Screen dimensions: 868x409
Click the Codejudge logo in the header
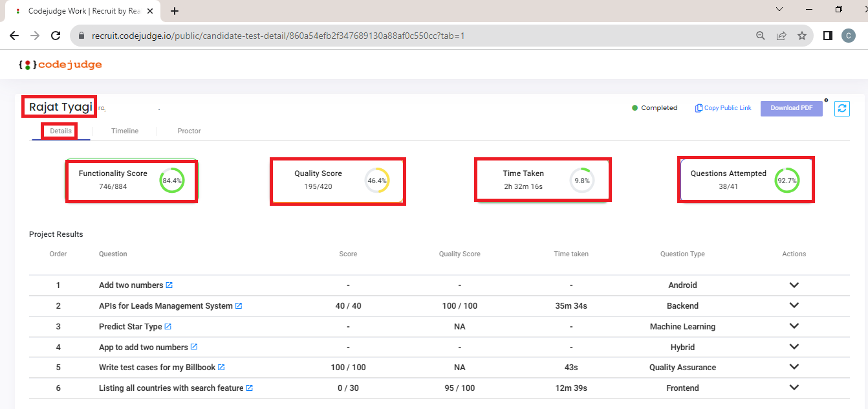pyautogui.click(x=60, y=64)
